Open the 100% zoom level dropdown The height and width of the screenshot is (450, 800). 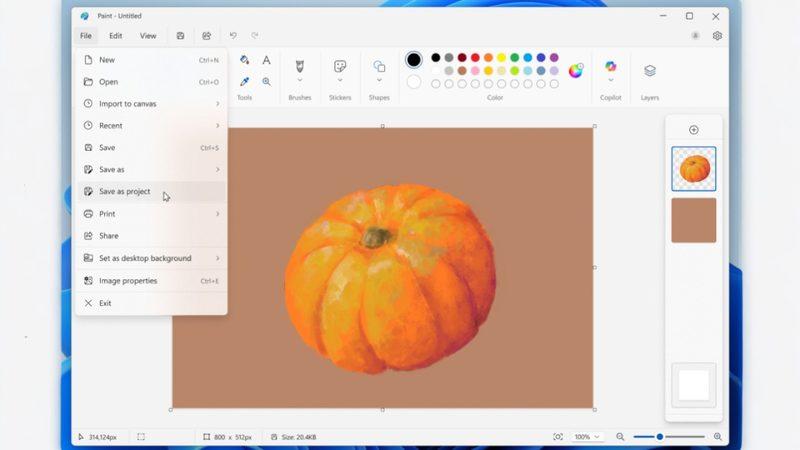click(587, 437)
